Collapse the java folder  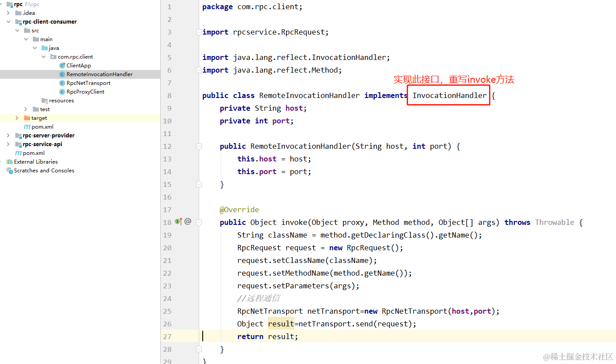click(x=35, y=48)
